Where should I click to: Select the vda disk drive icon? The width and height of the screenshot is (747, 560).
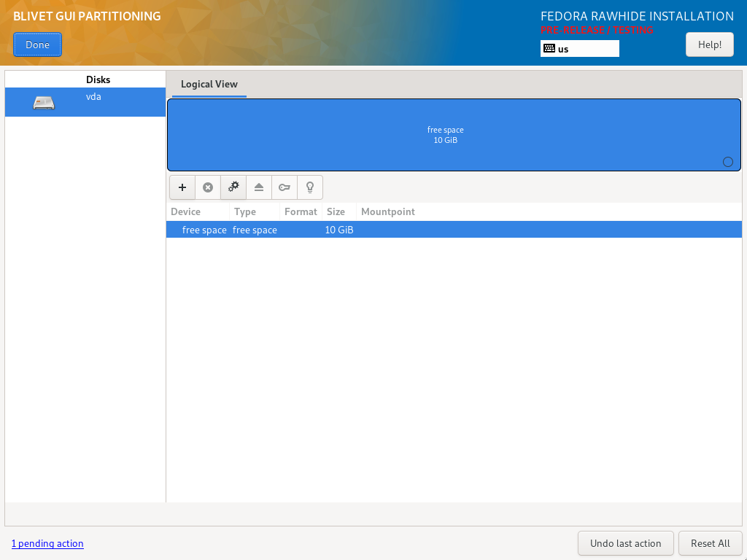pos(44,102)
